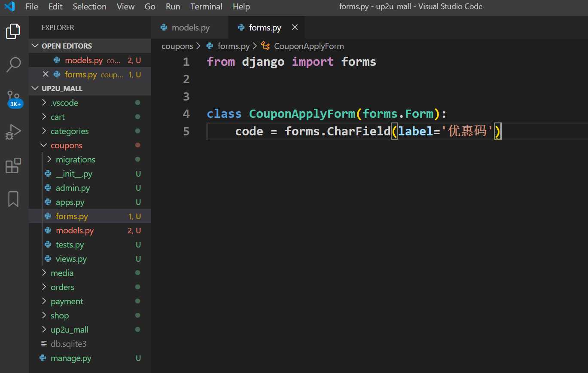Expand the migrations folder
The image size is (588, 373).
click(90, 159)
